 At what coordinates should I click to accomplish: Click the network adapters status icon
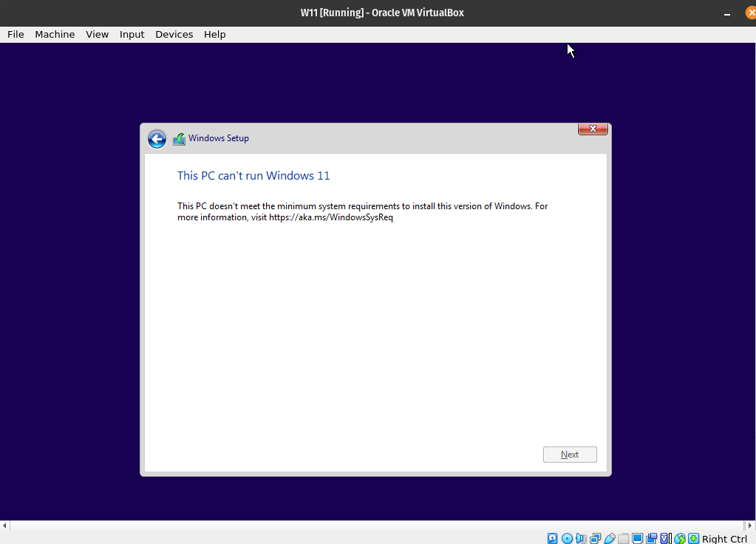pyautogui.click(x=596, y=538)
